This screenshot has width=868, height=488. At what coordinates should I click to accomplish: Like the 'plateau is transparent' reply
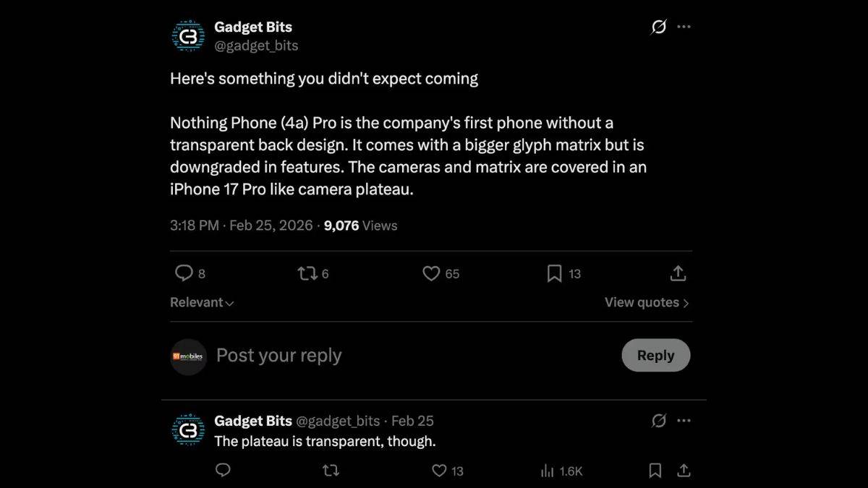tap(439, 471)
